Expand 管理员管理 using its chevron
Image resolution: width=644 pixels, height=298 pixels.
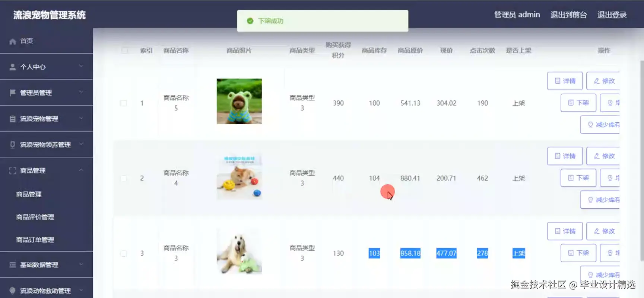81,92
